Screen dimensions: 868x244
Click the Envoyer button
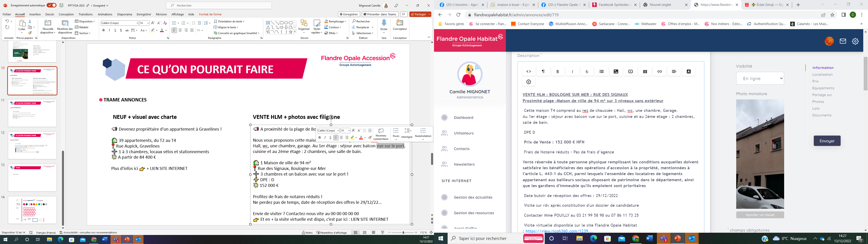[x=827, y=141]
